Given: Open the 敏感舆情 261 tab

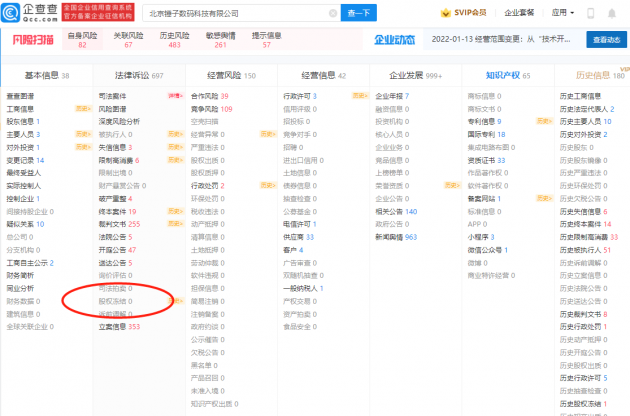Looking at the screenshot, I should click(223, 40).
